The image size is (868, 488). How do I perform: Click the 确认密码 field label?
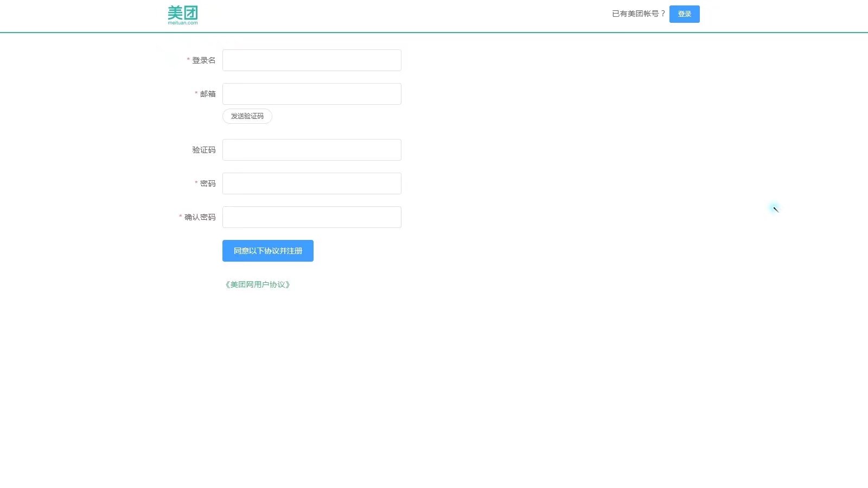[200, 217]
